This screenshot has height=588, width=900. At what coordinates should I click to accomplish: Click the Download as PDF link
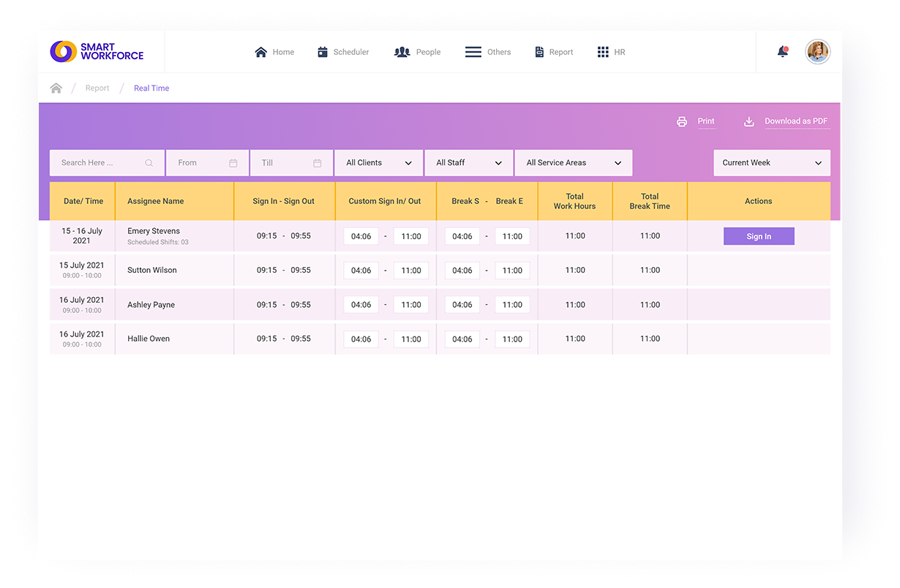click(x=796, y=121)
